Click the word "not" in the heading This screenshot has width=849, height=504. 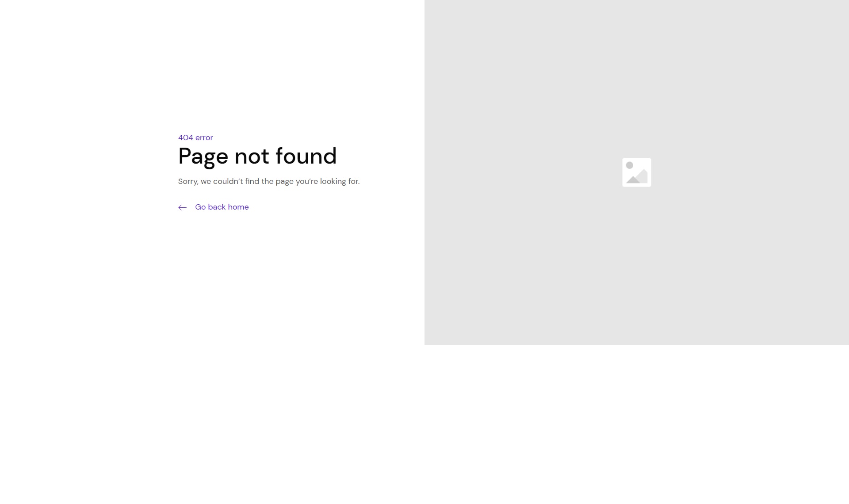click(x=252, y=157)
